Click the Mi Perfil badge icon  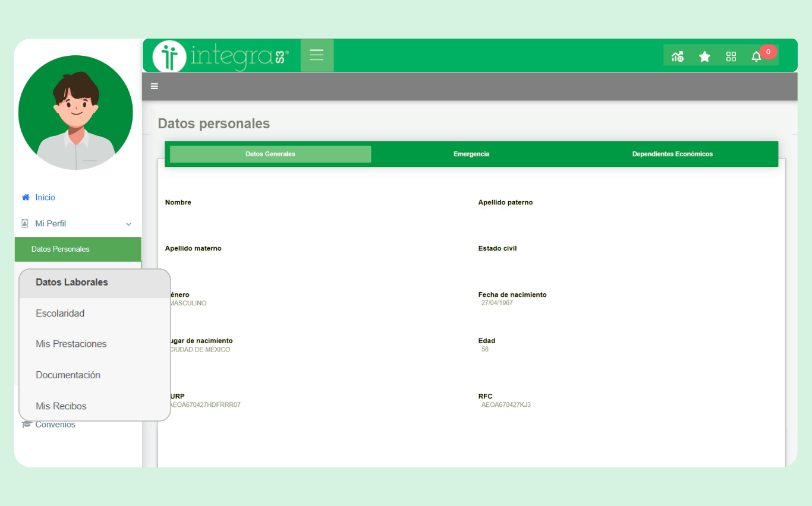coord(25,223)
